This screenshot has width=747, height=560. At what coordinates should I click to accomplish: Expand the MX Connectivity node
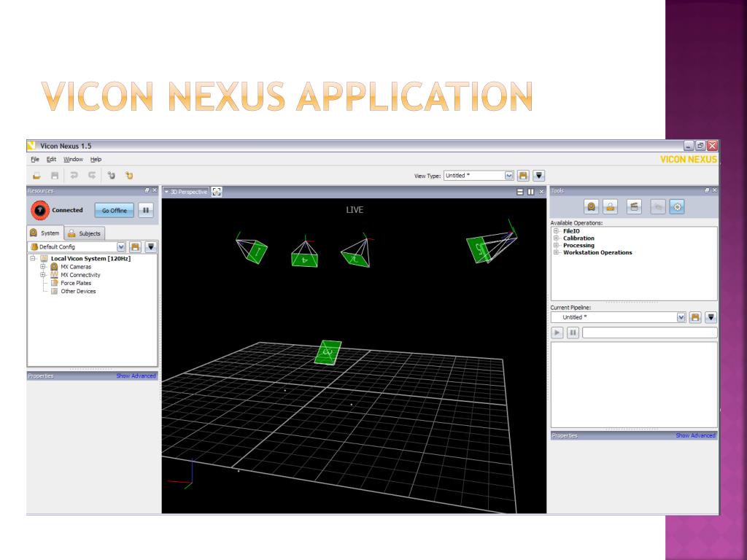[43, 275]
